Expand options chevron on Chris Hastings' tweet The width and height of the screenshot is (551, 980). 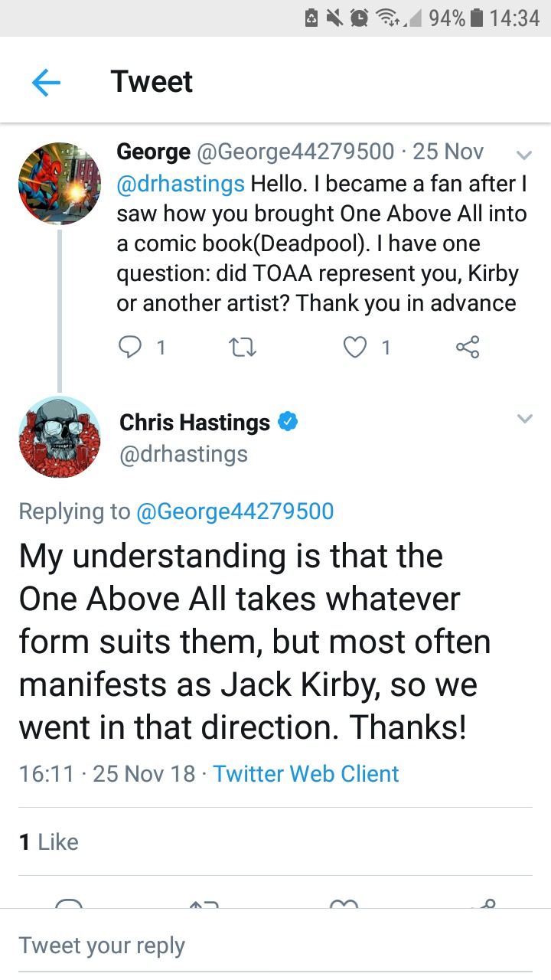(524, 420)
